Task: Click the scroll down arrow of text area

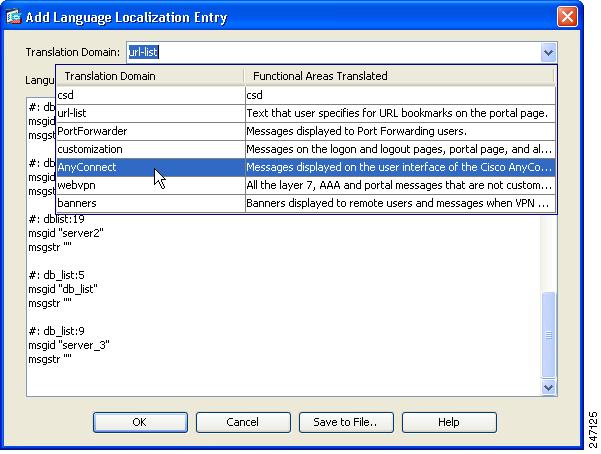Action: [x=548, y=387]
